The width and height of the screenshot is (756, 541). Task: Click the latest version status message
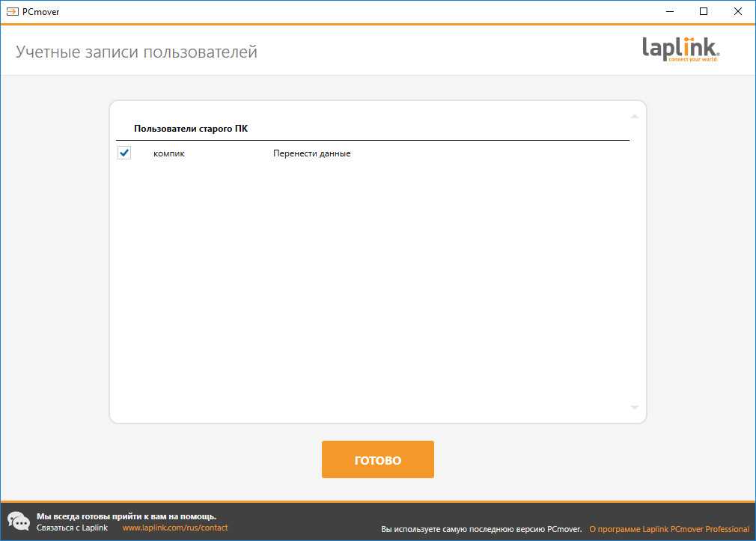tap(481, 529)
